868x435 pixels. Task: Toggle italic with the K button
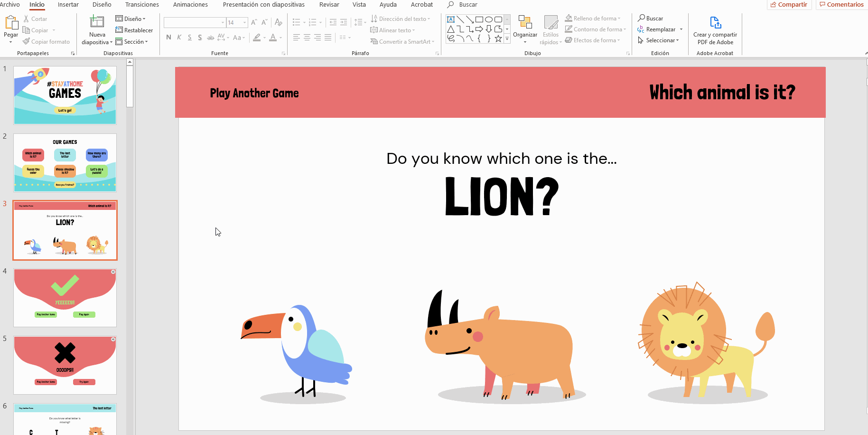179,37
